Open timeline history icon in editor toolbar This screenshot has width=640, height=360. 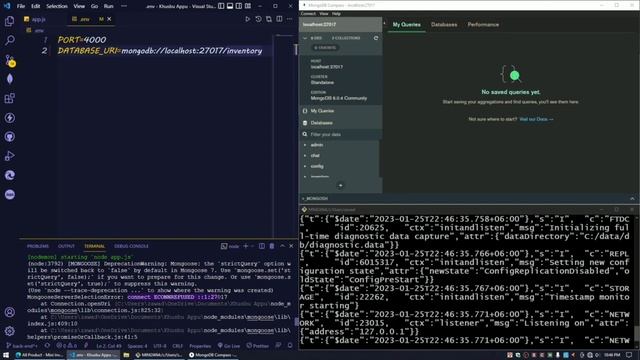(258, 19)
